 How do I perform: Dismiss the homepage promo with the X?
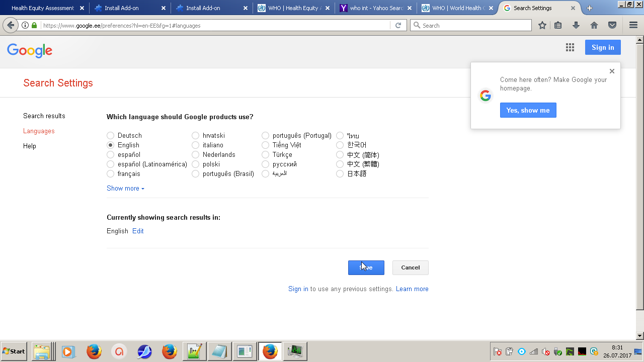pyautogui.click(x=612, y=71)
